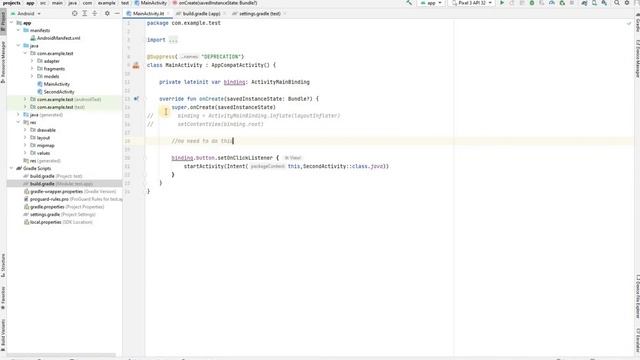Switch to the build.gradle (app) tab
This screenshot has width=640, height=360.
click(201, 13)
